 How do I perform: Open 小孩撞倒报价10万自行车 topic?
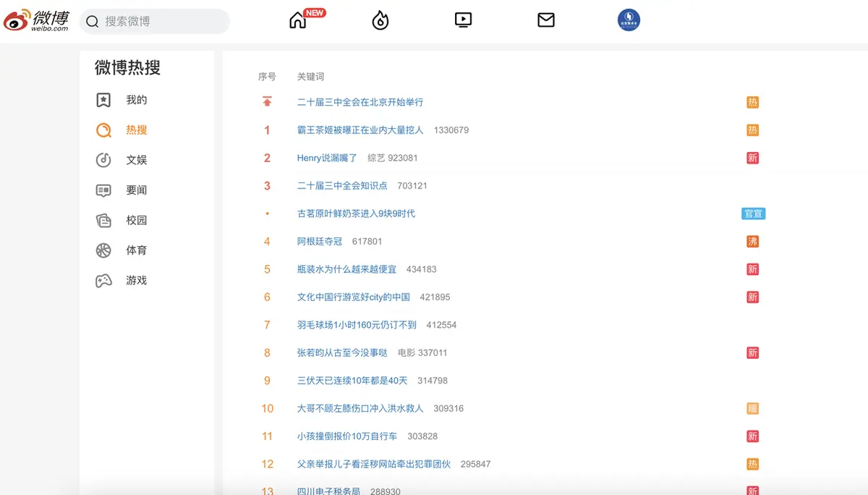347,436
